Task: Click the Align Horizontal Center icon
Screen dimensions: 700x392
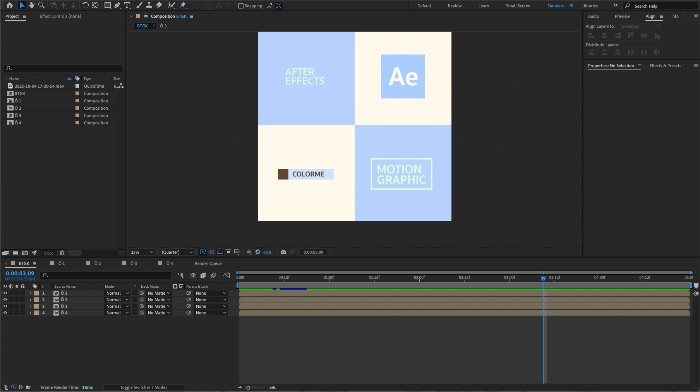Action: (x=604, y=36)
